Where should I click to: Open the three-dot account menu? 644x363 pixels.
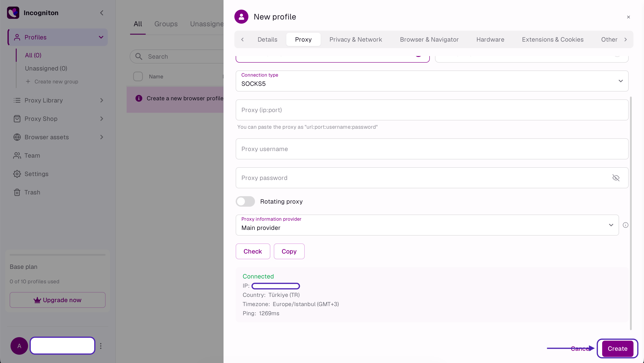[x=101, y=346]
